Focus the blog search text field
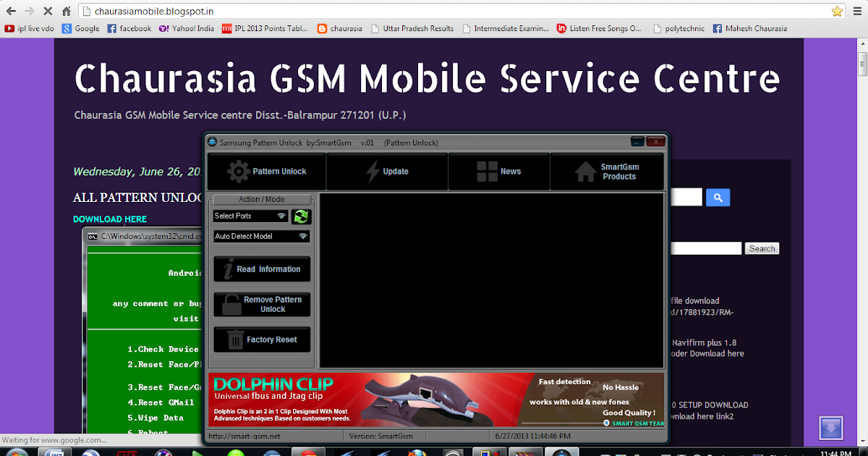 pyautogui.click(x=706, y=248)
